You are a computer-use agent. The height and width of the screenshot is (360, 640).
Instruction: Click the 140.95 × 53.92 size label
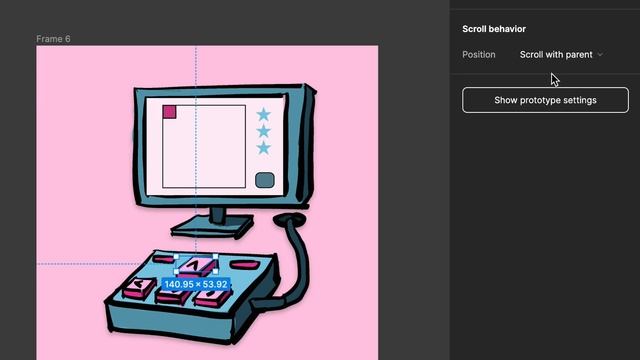(x=196, y=284)
